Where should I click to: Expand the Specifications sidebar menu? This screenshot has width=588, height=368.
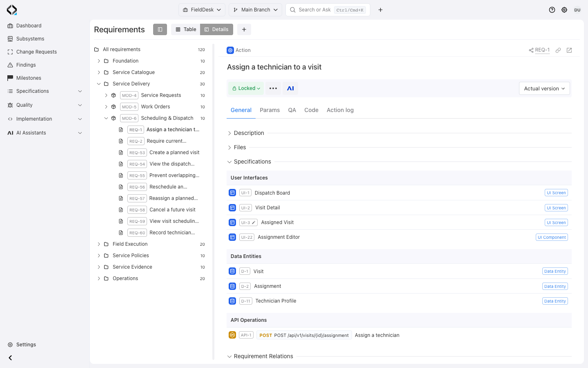(x=80, y=91)
